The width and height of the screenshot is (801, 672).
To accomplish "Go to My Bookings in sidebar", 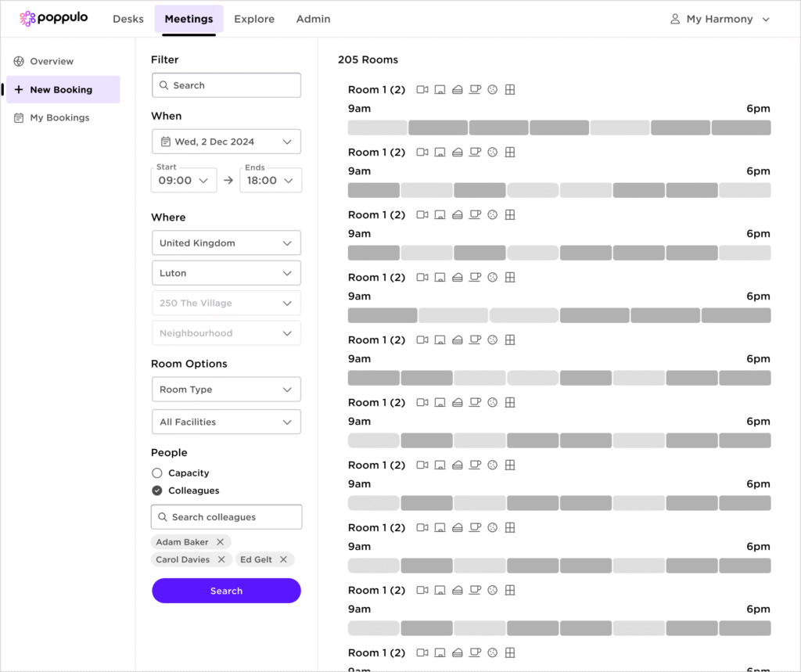I will (x=59, y=118).
